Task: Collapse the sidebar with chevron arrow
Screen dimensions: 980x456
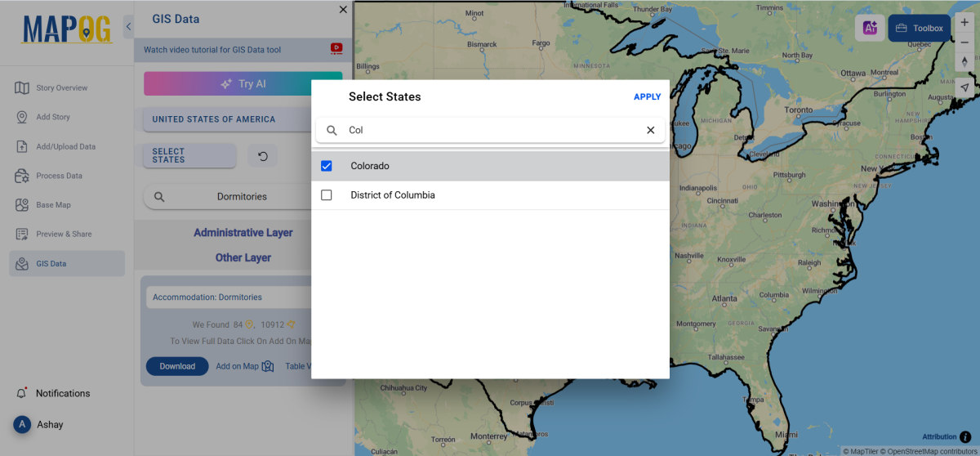Action: pyautogui.click(x=128, y=27)
